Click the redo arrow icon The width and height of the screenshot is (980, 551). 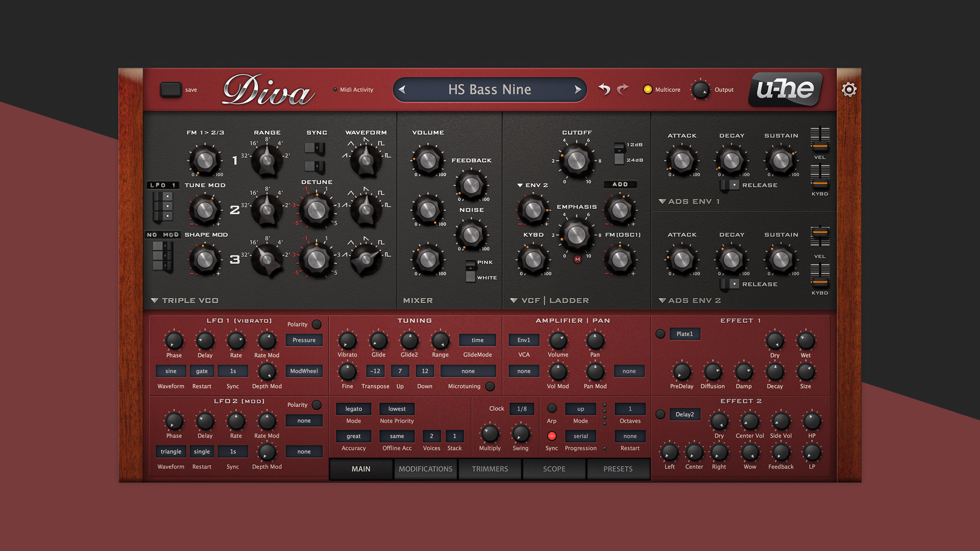pos(623,89)
